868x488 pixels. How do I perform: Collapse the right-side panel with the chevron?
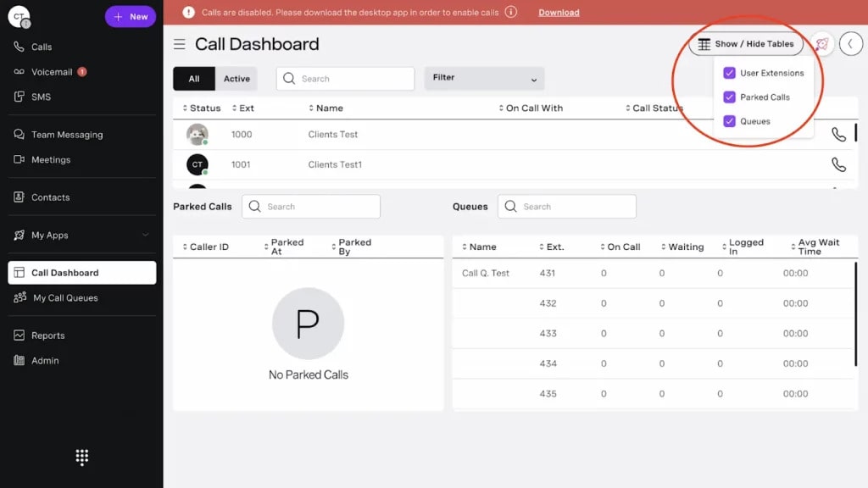[851, 43]
